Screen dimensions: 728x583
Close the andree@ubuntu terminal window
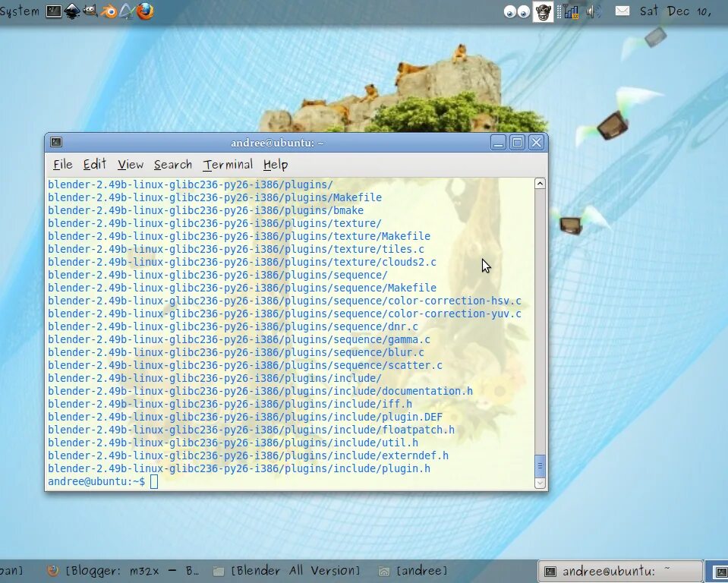coord(536,142)
